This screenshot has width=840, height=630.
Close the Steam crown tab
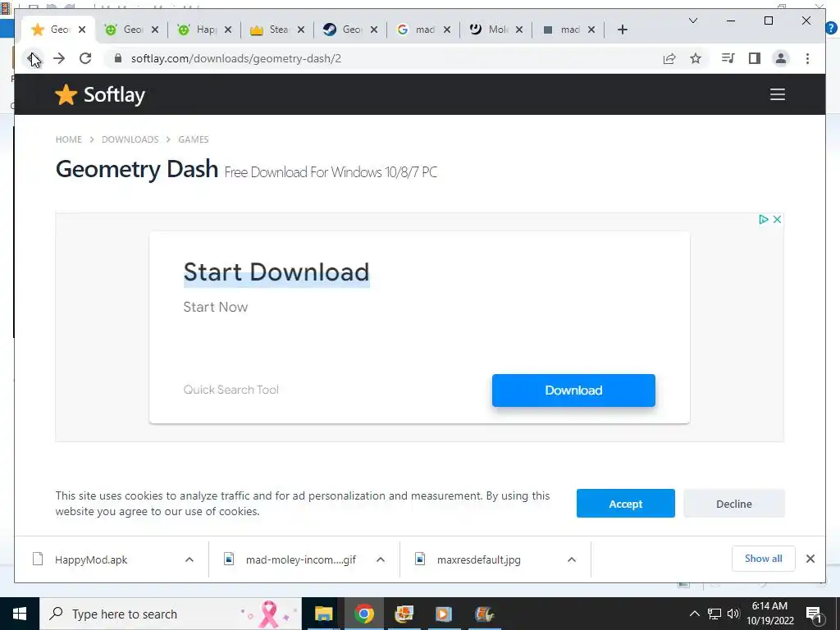pos(301,30)
